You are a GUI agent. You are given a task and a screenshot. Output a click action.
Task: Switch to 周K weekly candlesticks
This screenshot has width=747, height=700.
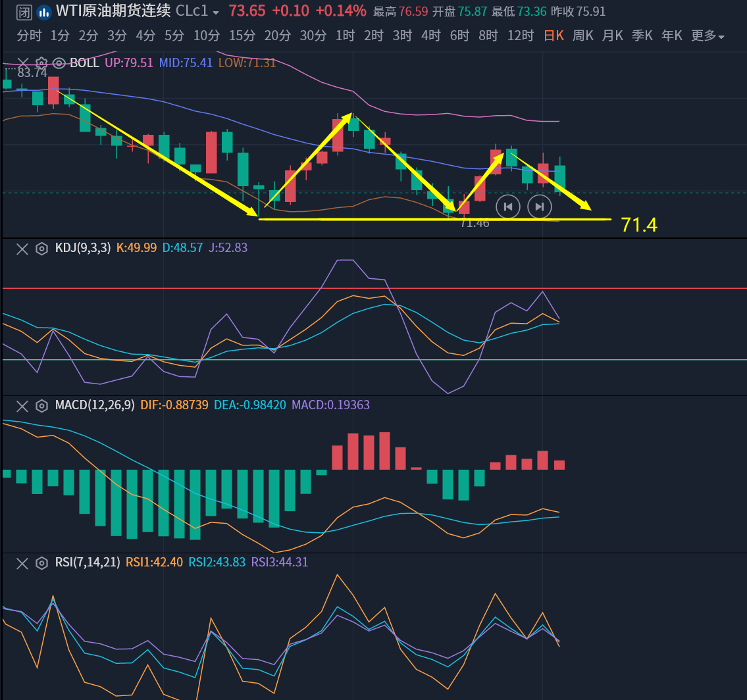tap(583, 36)
